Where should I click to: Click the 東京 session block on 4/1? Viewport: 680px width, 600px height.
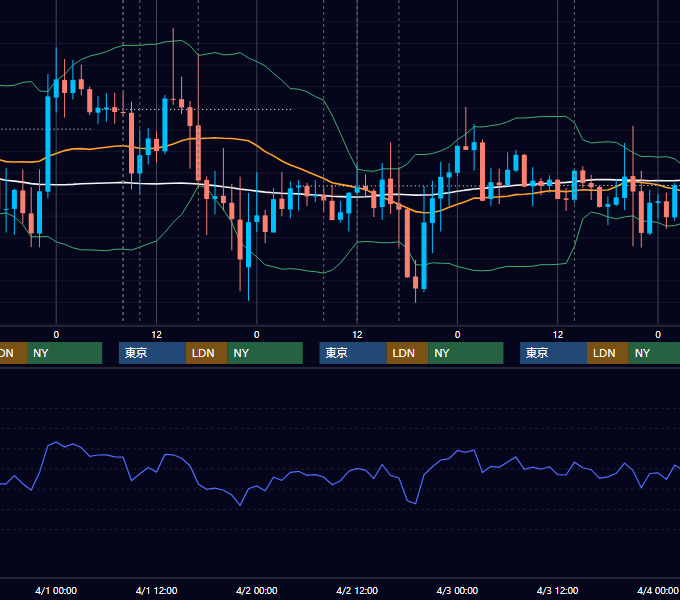point(152,353)
